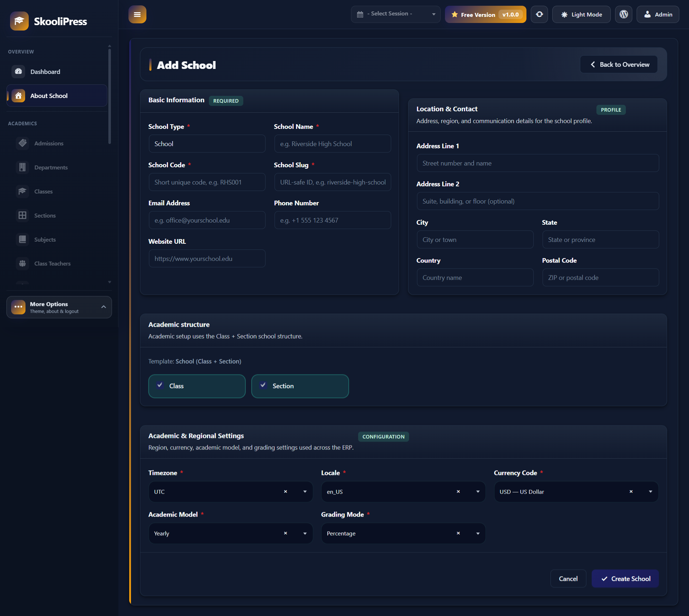The height and width of the screenshot is (616, 689).
Task: Click Back to Overview button
Action: pyautogui.click(x=619, y=64)
